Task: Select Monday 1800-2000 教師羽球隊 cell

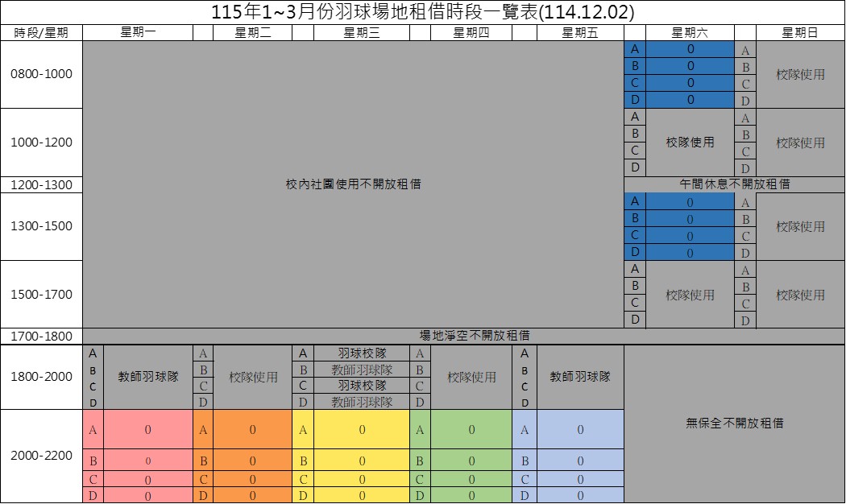Action: pos(148,377)
